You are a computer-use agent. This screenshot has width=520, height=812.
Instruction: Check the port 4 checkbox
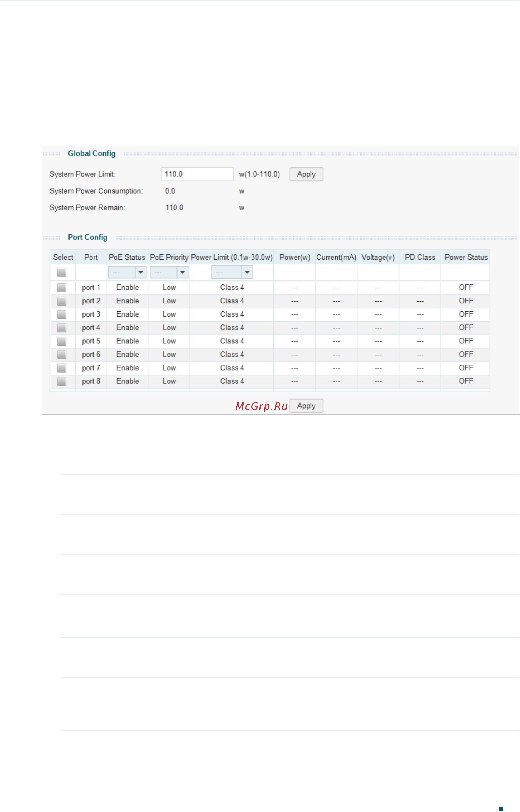tap(62, 328)
